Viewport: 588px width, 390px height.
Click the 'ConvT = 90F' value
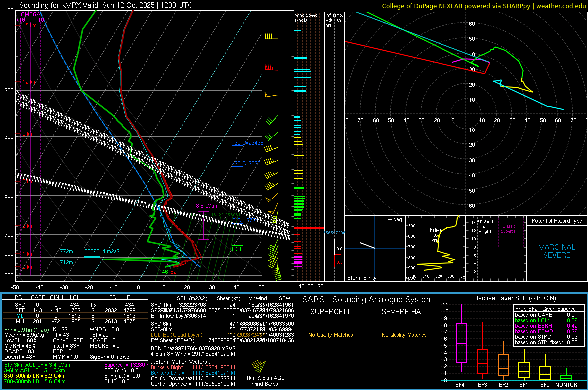[x=67, y=340]
